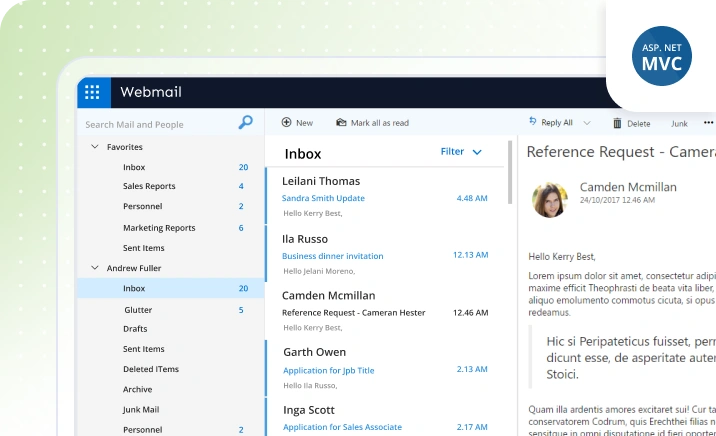Expand the Reply All dropdown arrow

click(x=587, y=123)
